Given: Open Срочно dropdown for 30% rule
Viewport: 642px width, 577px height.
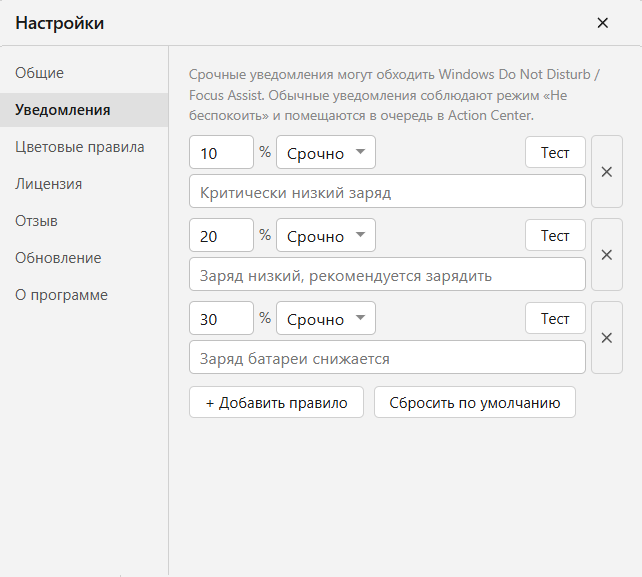Looking at the screenshot, I should coord(326,318).
